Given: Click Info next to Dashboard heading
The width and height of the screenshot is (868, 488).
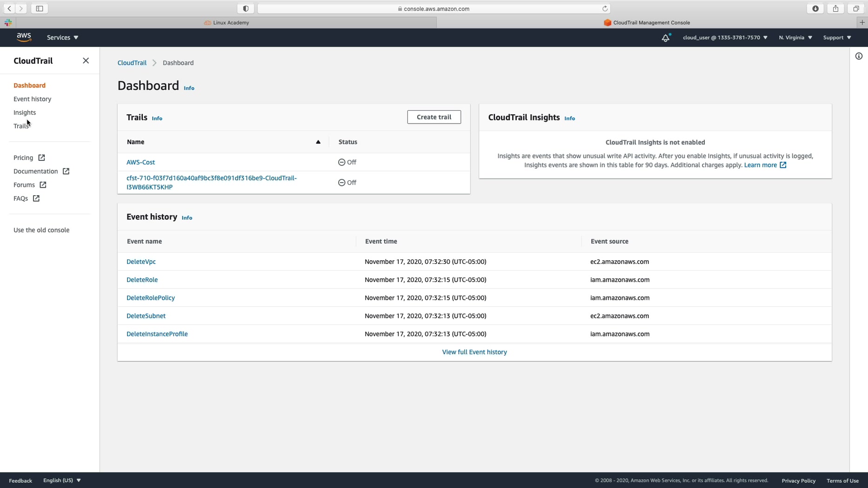Looking at the screenshot, I should pos(189,88).
